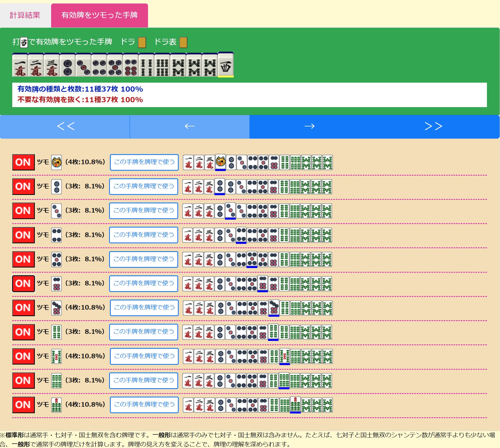500x448 pixels.
Task: Select the 有効牌をツモった手牌 tab
Action: 99,15
